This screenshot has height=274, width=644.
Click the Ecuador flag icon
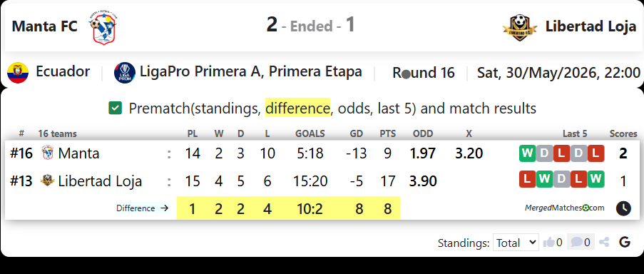pos(18,73)
